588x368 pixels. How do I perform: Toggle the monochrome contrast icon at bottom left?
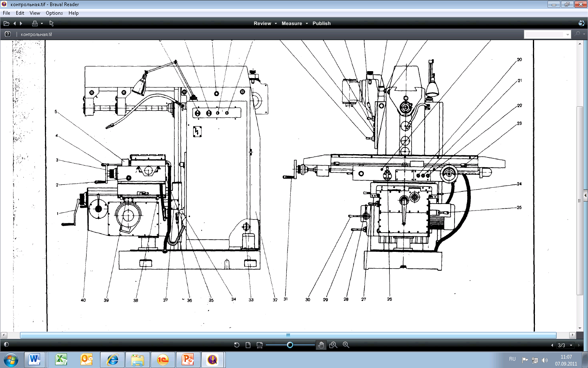(x=6, y=345)
